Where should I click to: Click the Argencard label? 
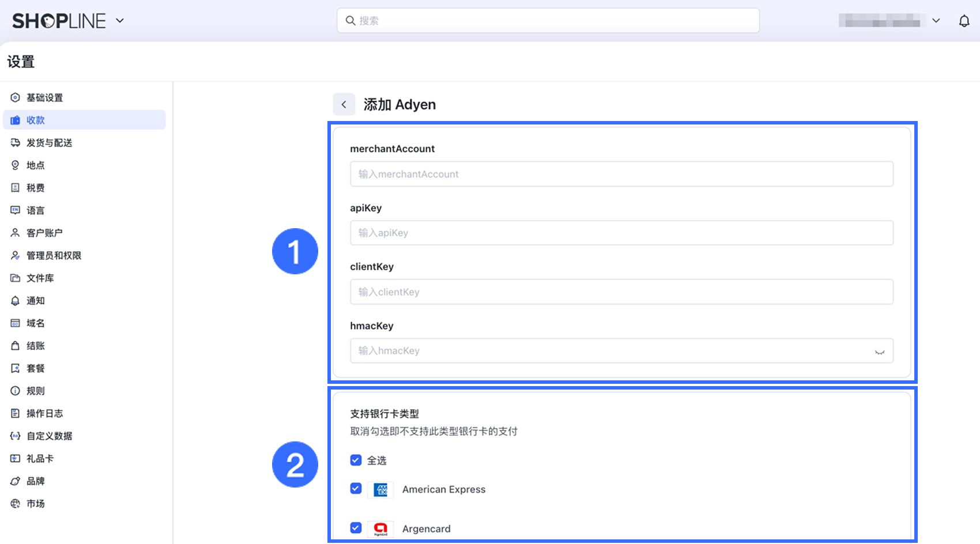427,528
